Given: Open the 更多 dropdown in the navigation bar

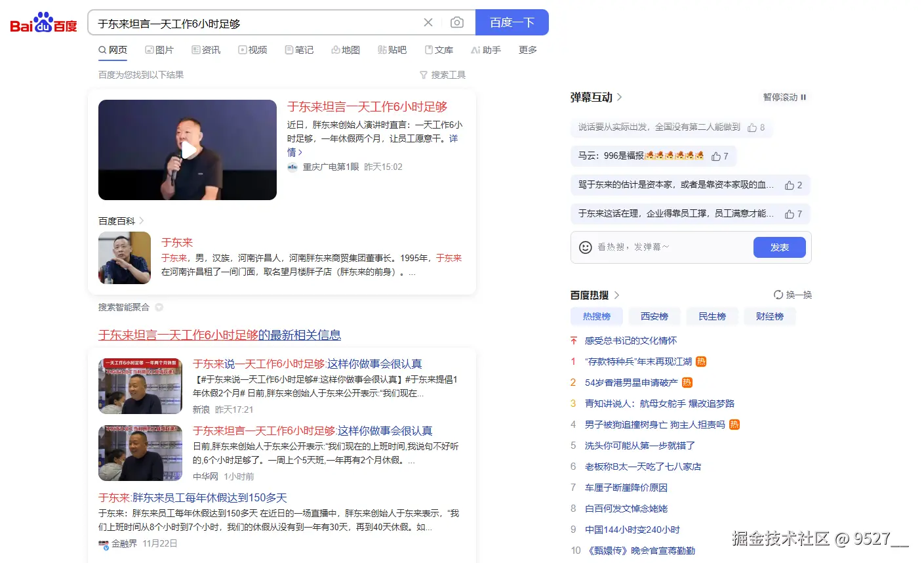Looking at the screenshot, I should [527, 49].
